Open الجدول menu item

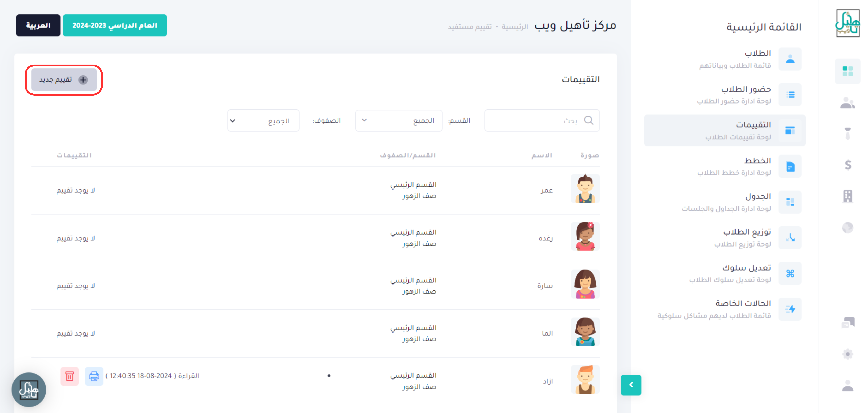[x=725, y=202]
